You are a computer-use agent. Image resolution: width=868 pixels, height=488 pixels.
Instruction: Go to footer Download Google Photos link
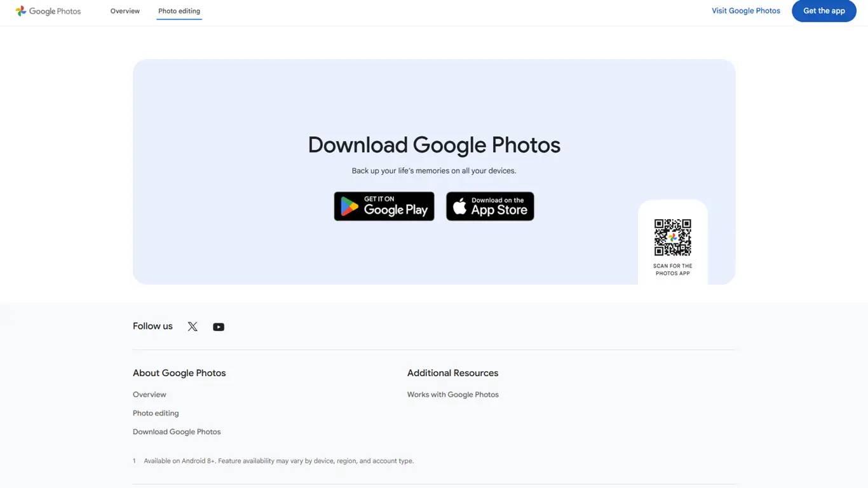[x=177, y=431]
